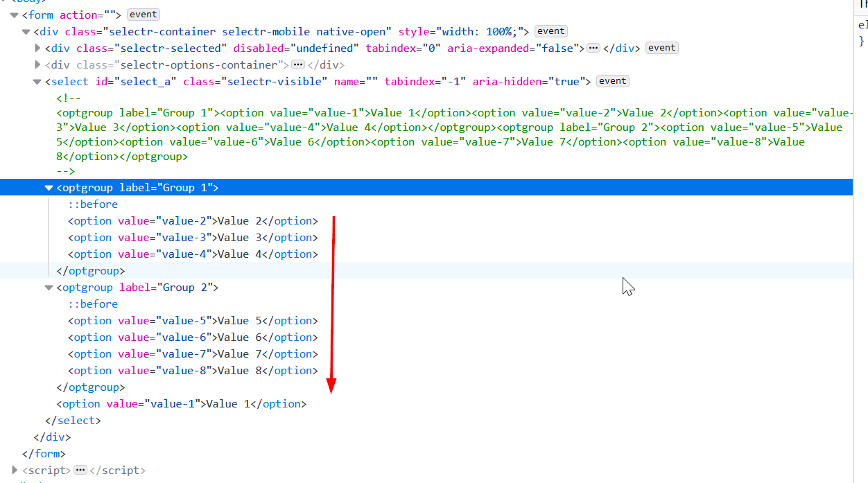This screenshot has height=483, width=868.
Task: Select the ::before pseudo-element under Group 2
Action: (x=92, y=304)
